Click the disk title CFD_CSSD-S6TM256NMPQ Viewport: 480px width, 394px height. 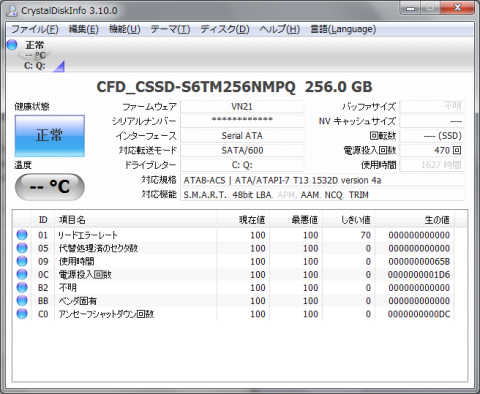196,87
